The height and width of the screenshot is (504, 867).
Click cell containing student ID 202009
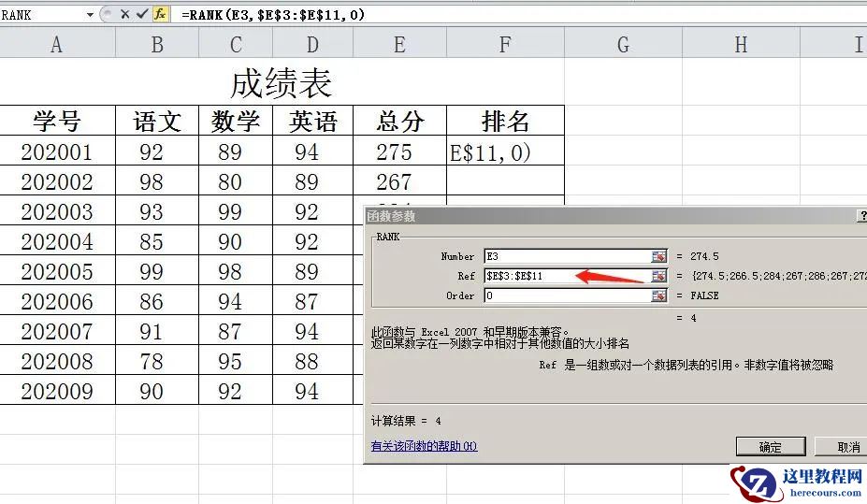coord(57,390)
